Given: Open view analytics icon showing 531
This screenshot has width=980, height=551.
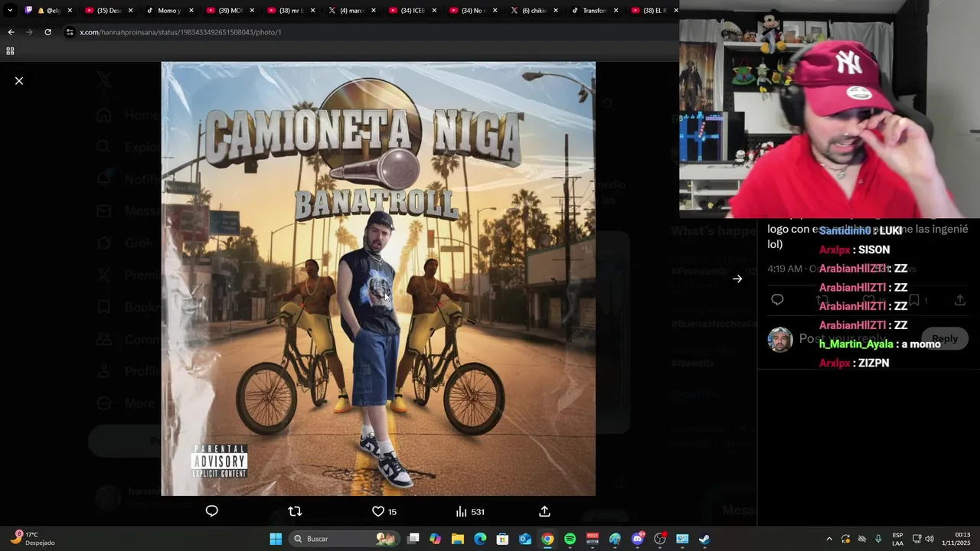Looking at the screenshot, I should (x=469, y=511).
